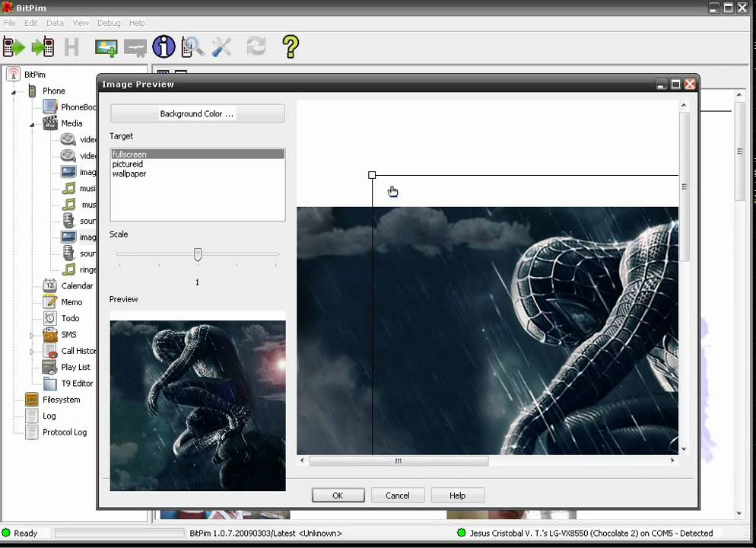Click the Add image toolbar icon

coord(106,48)
